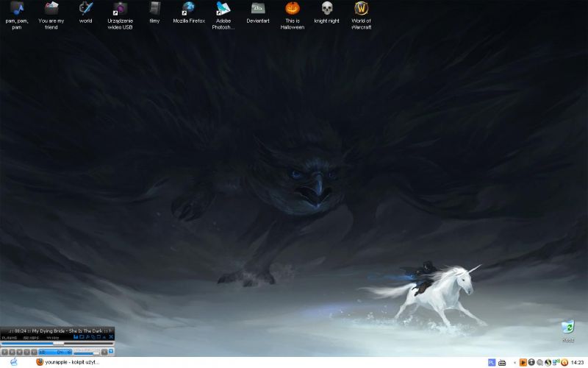Open the Start menu apple button
Screen dimensions: 588x368
click(14, 362)
